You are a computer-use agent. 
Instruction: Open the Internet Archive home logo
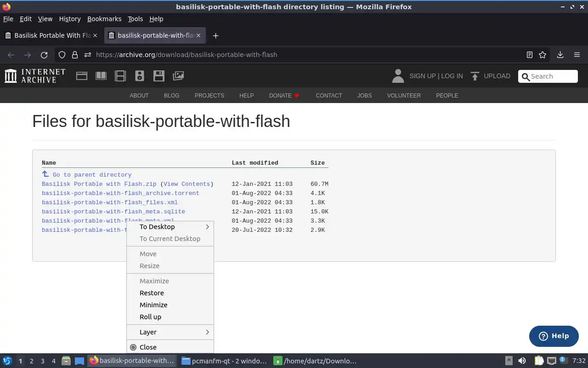pos(35,76)
